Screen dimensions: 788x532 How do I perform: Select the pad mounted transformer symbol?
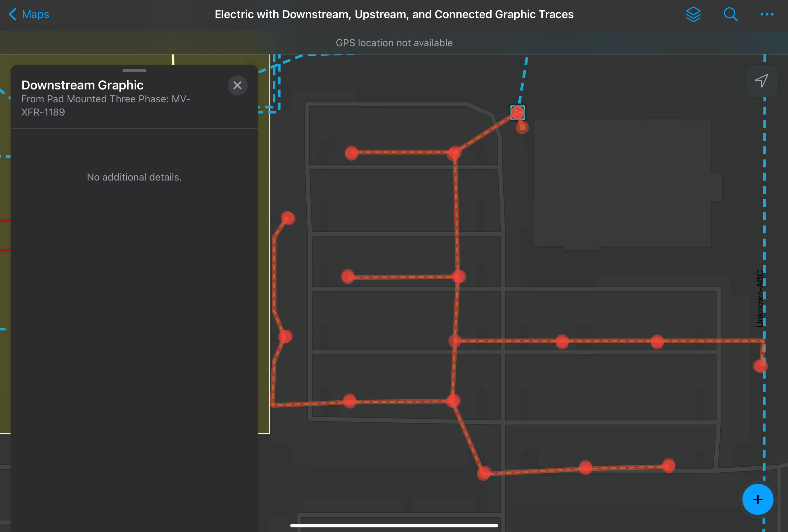point(517,112)
